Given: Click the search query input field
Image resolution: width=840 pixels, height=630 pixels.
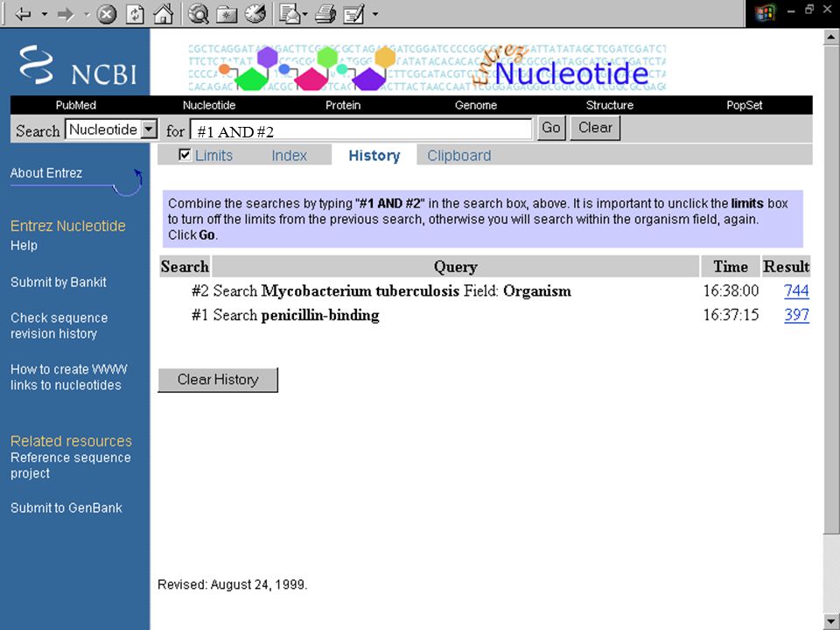Looking at the screenshot, I should tap(361, 129).
